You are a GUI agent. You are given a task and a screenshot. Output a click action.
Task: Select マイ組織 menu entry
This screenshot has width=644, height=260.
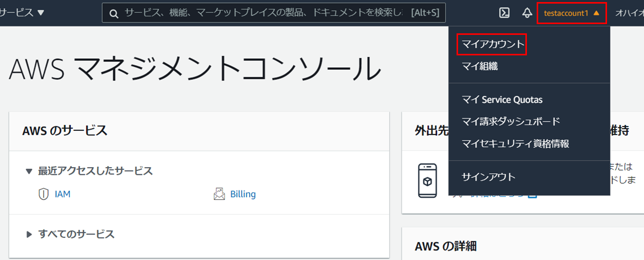pyautogui.click(x=480, y=66)
